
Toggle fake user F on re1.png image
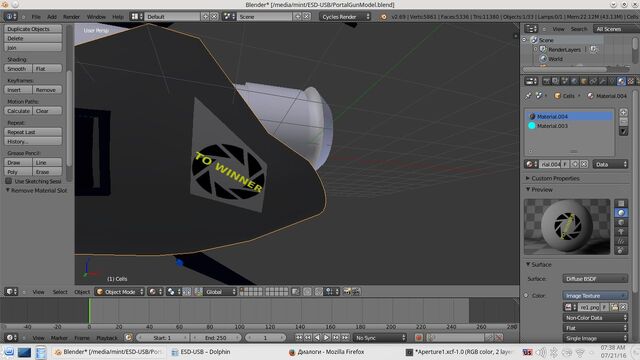(x=604, y=307)
